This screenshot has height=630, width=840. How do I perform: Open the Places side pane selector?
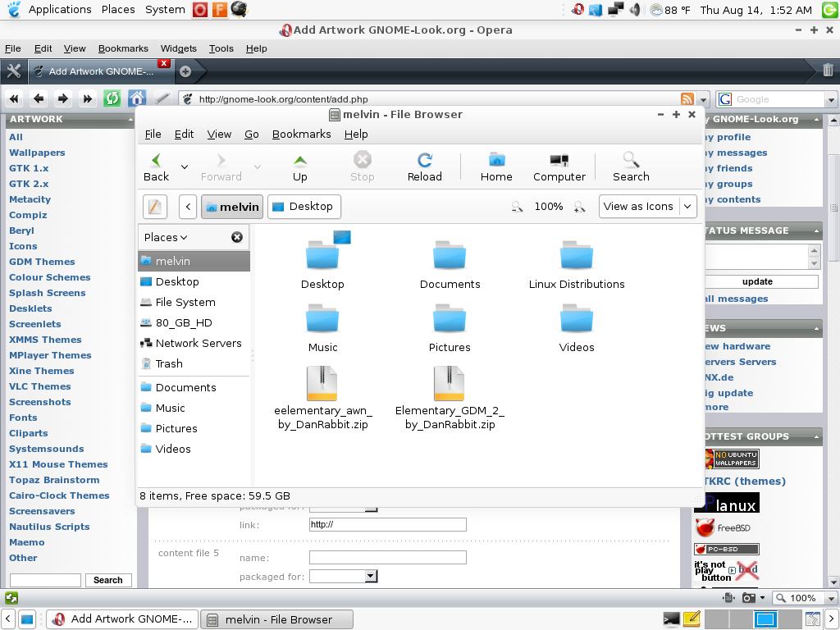pyautogui.click(x=166, y=237)
